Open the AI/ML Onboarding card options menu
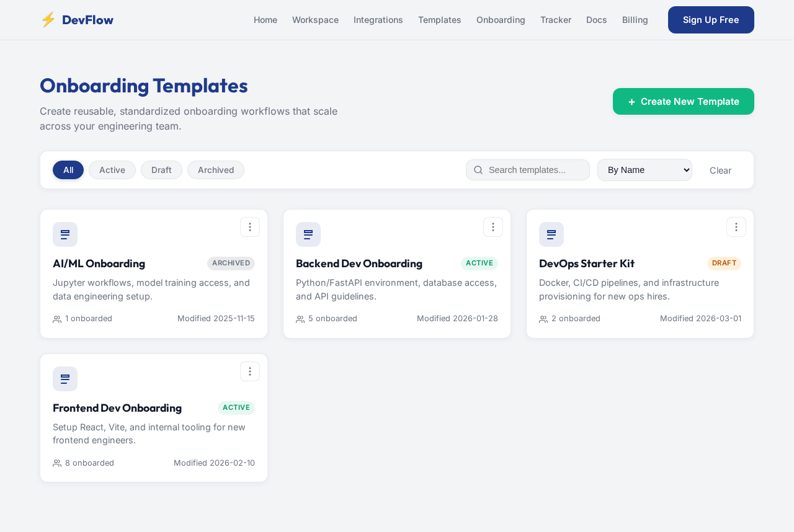Viewport: 794px width, 532px height. 250,227
